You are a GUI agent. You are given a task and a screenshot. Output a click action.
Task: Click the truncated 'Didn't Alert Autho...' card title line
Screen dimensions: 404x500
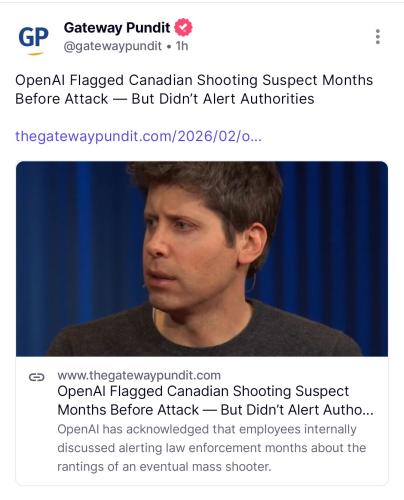tap(297, 410)
